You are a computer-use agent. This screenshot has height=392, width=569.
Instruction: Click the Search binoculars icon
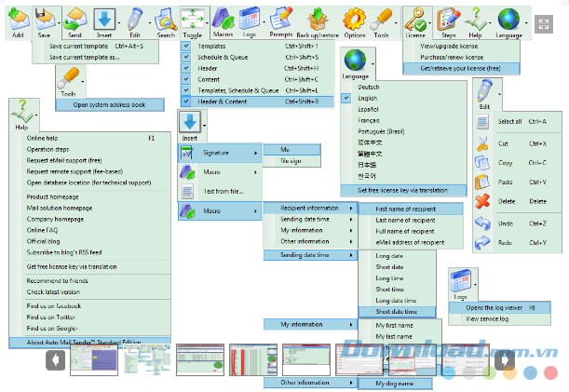[165, 19]
